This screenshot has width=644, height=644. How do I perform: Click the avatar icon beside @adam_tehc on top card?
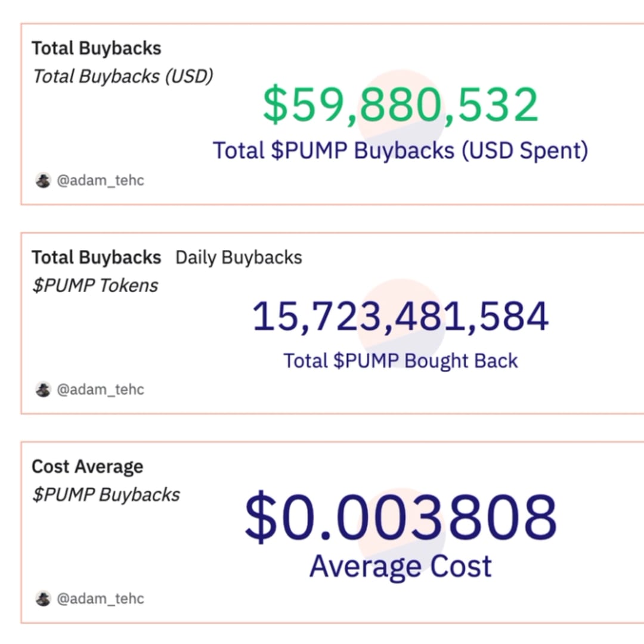tap(43, 180)
